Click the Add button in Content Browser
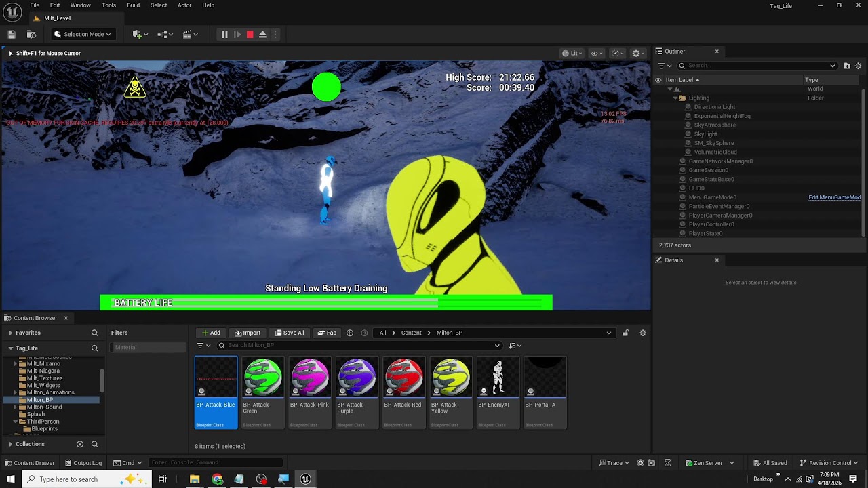Image resolution: width=868 pixels, height=488 pixels. click(x=211, y=333)
